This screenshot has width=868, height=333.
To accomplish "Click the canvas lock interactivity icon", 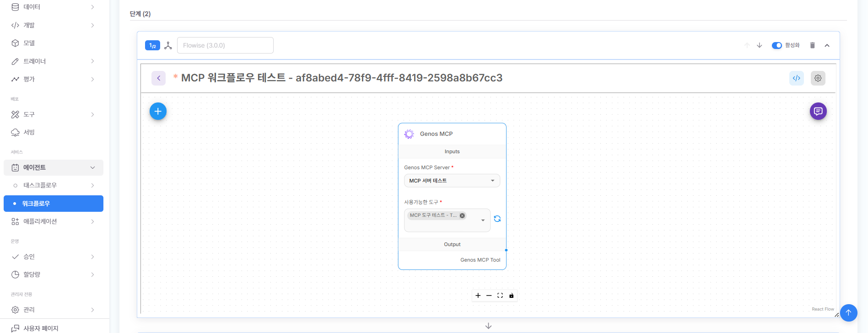I will [x=512, y=295].
